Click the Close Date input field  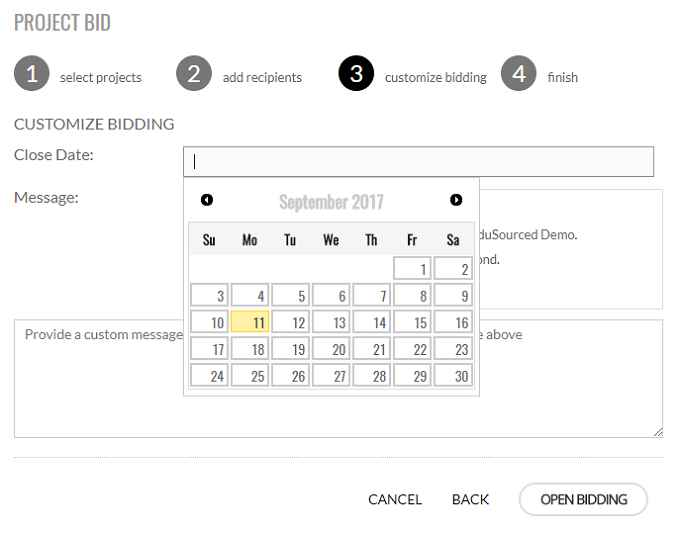418,161
